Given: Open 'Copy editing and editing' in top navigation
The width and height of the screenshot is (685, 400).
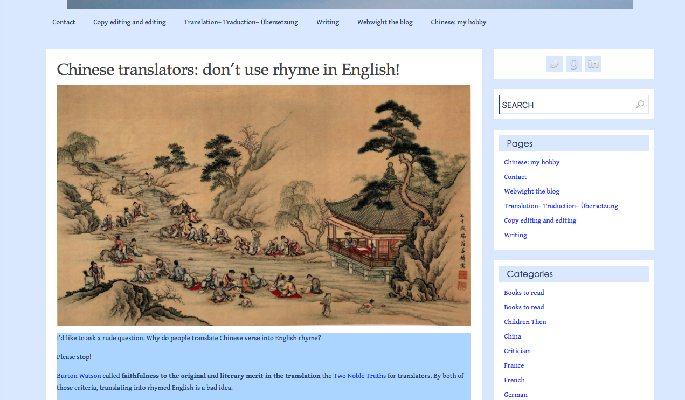Looking at the screenshot, I should click(129, 22).
